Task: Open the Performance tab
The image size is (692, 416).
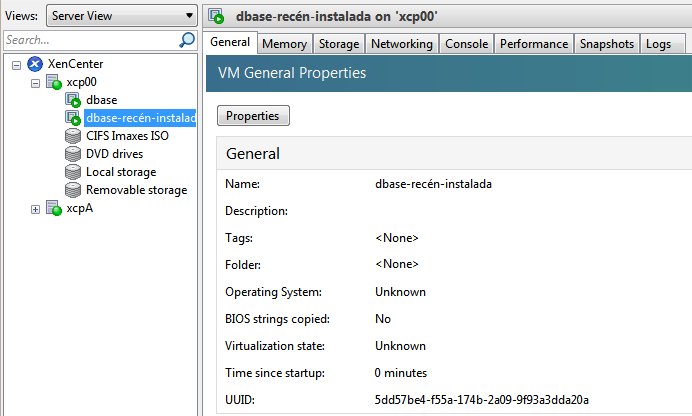Action: (x=534, y=44)
